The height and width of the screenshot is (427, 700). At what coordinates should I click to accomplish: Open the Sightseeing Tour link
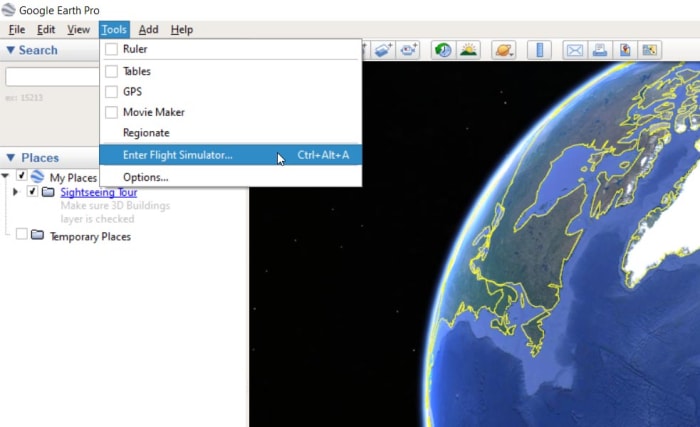pyautogui.click(x=99, y=192)
